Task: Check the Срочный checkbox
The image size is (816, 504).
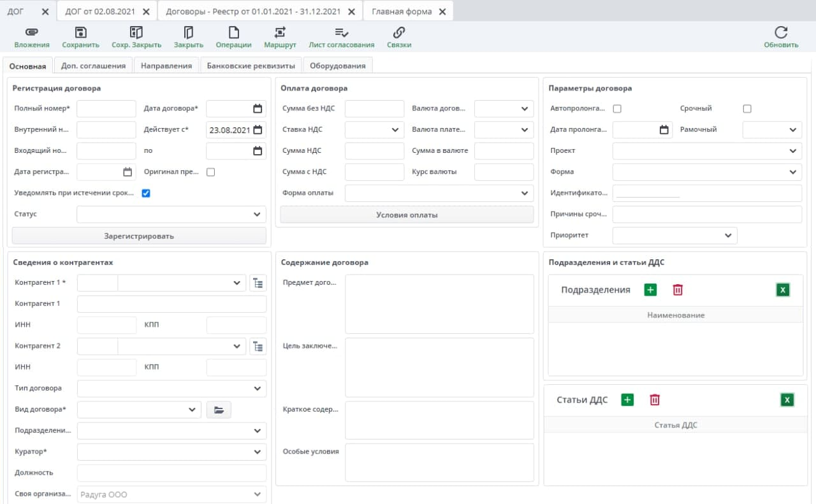Action: click(747, 109)
